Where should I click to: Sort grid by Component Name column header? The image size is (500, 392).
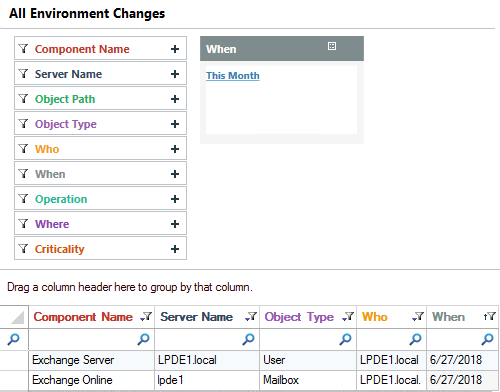(83, 317)
